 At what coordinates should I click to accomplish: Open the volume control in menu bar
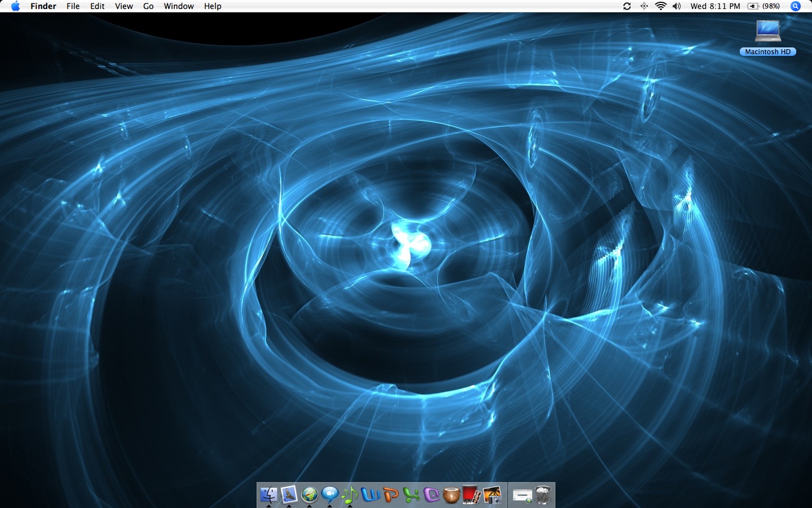677,6
